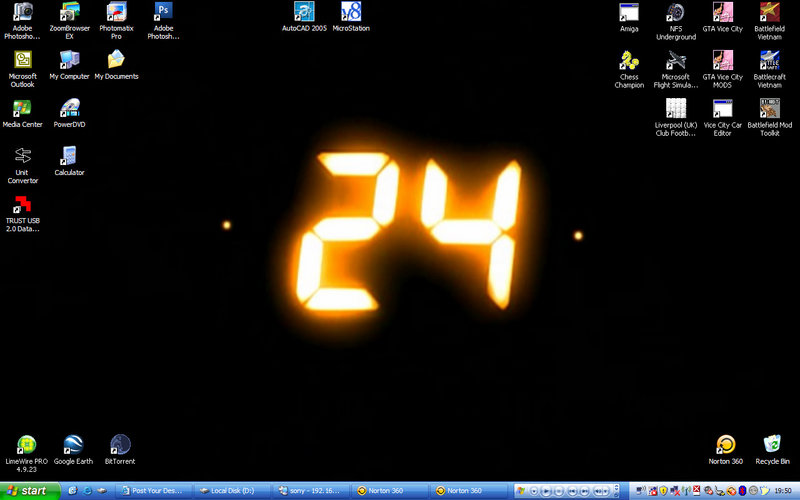Image resolution: width=800 pixels, height=500 pixels.
Task: Launch the BitTorrent desktop icon
Action: [120, 449]
